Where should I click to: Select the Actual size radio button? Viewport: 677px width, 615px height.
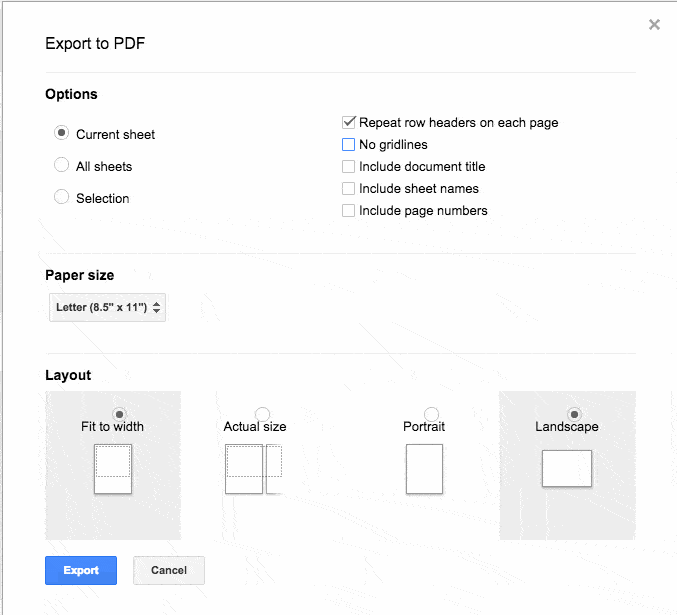tap(262, 414)
